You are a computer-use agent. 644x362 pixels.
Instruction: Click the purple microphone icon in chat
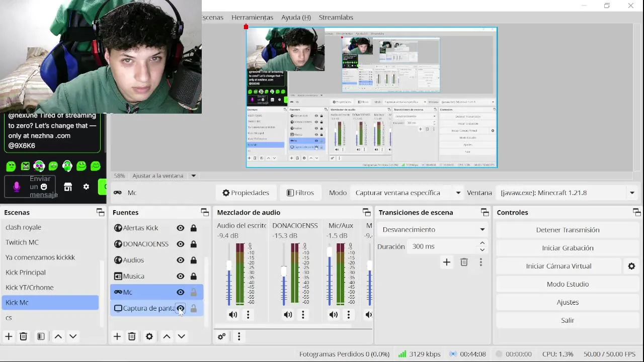coord(17,187)
